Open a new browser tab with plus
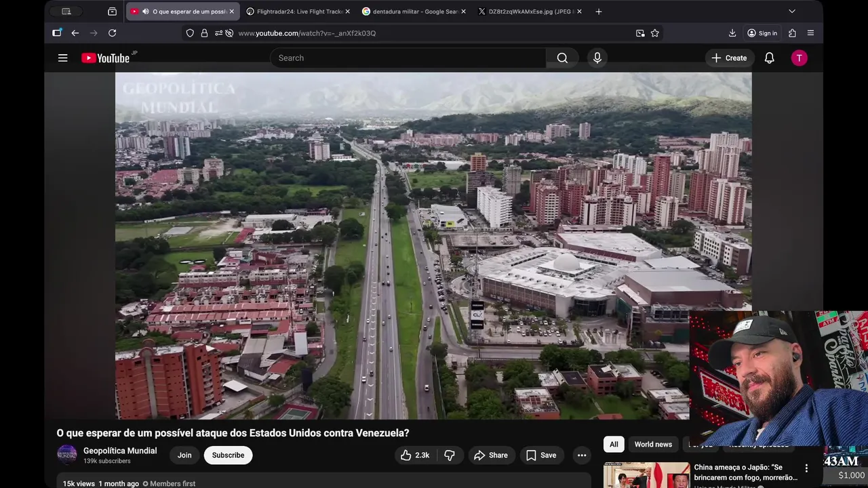Screen dimensions: 868x488 [599, 12]
